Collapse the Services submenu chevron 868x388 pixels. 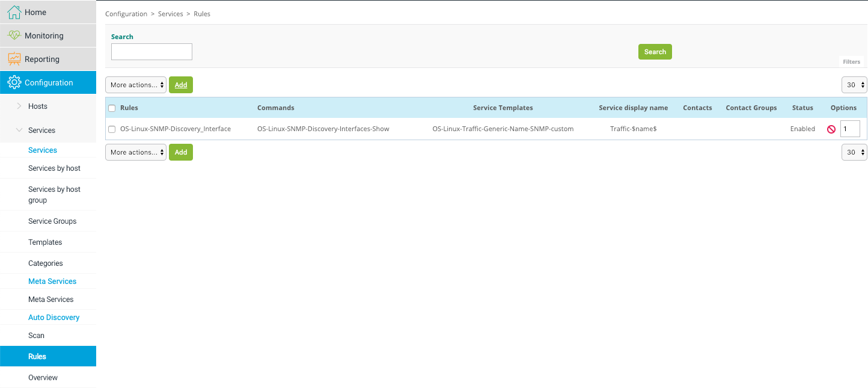tap(19, 131)
